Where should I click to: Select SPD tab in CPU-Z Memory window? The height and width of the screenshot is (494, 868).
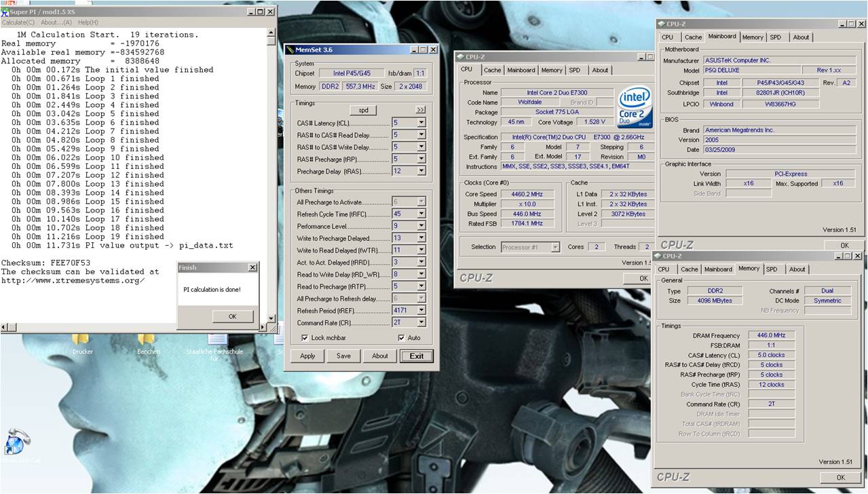[x=772, y=269]
